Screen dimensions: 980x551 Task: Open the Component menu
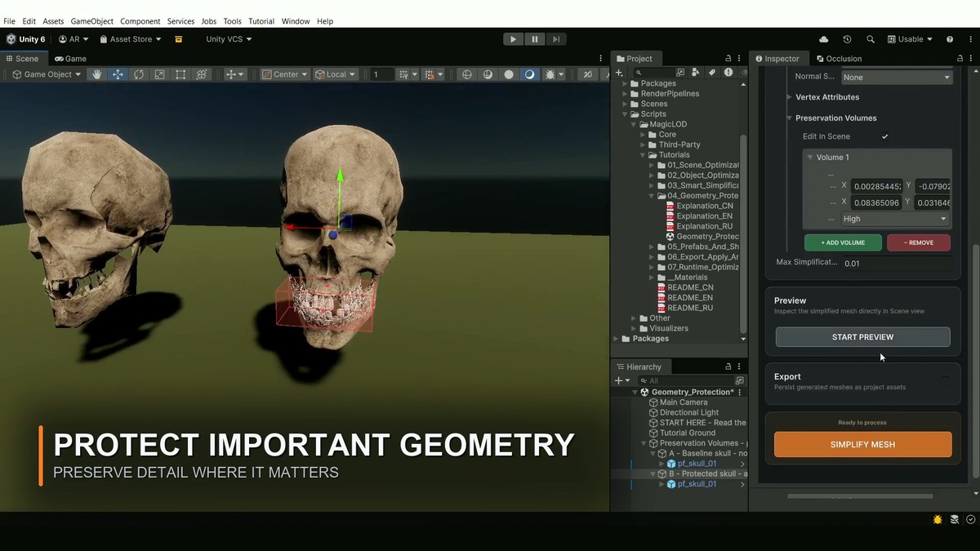pos(140,21)
